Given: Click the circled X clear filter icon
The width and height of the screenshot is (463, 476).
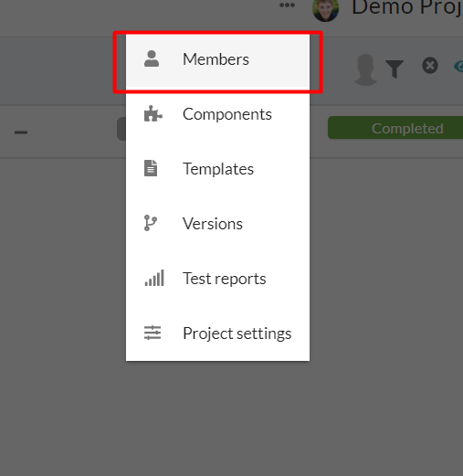Looking at the screenshot, I should pos(430,65).
